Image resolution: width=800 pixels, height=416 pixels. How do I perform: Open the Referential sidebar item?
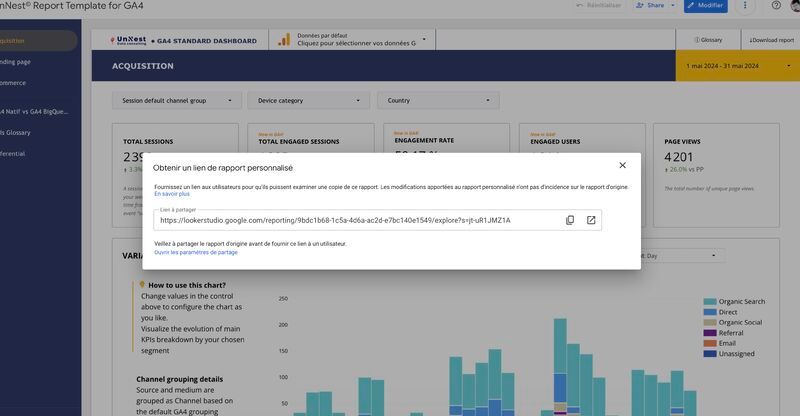tap(13, 153)
